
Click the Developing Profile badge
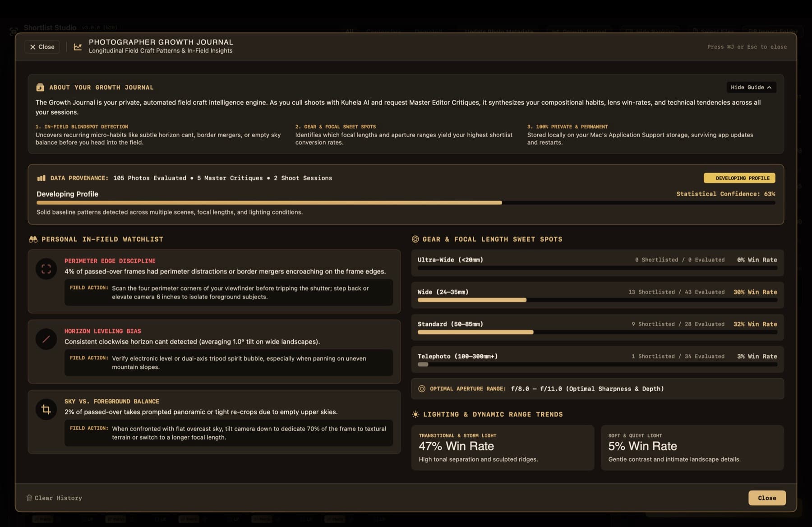pos(739,178)
